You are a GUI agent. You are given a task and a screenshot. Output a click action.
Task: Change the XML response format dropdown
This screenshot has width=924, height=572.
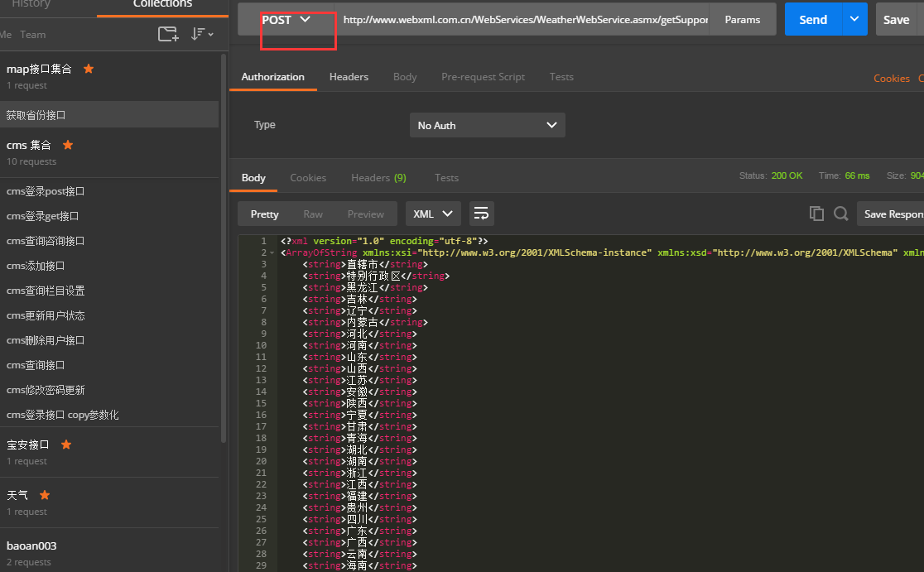click(x=433, y=214)
